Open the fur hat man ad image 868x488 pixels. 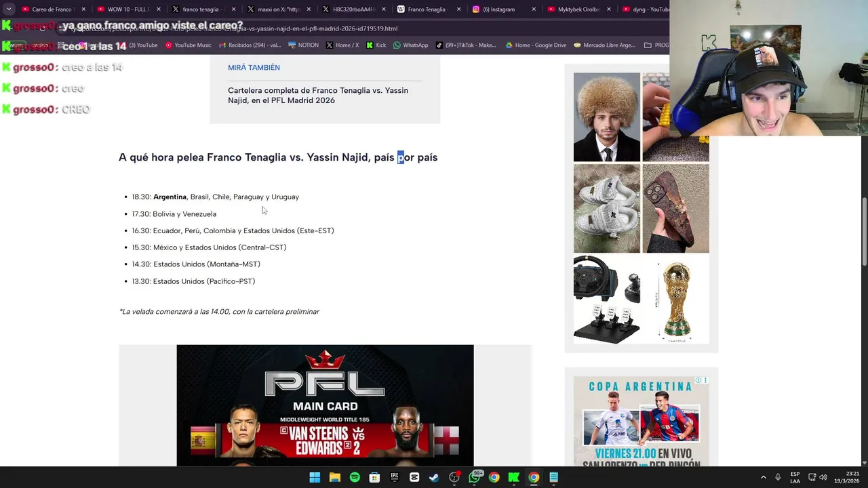[x=607, y=117]
